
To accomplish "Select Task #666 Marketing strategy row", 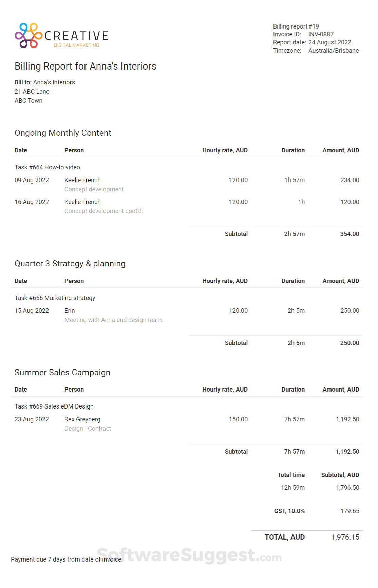I will pos(55,298).
